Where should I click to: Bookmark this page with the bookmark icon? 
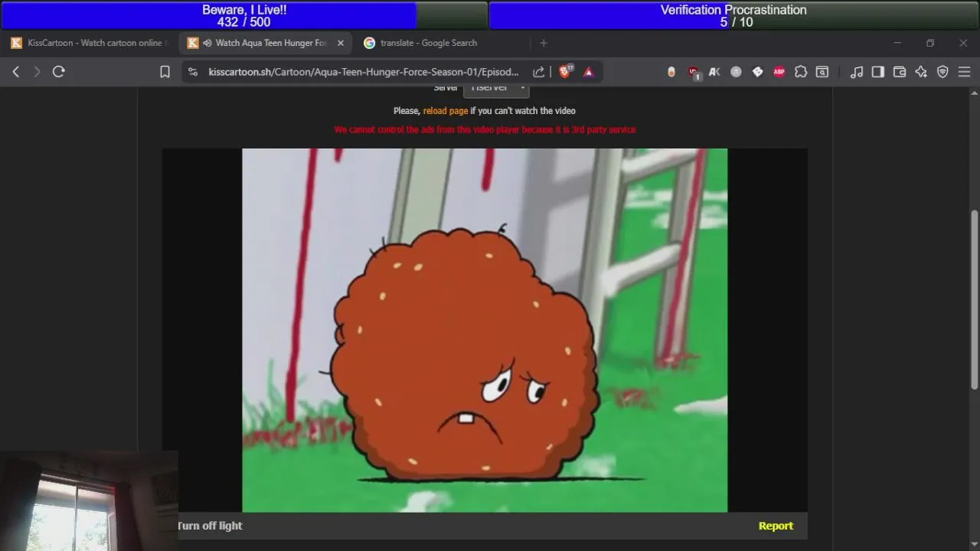point(165,71)
